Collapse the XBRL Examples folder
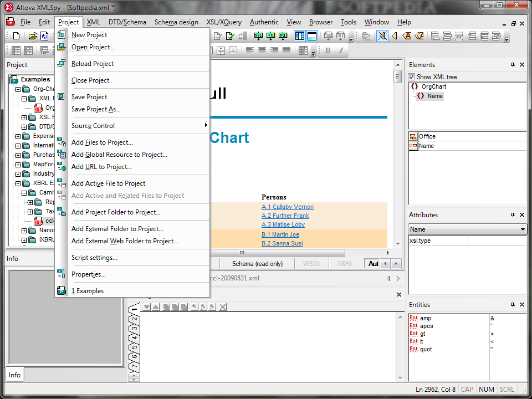Screen dimensions: 532x399 pos(18,183)
